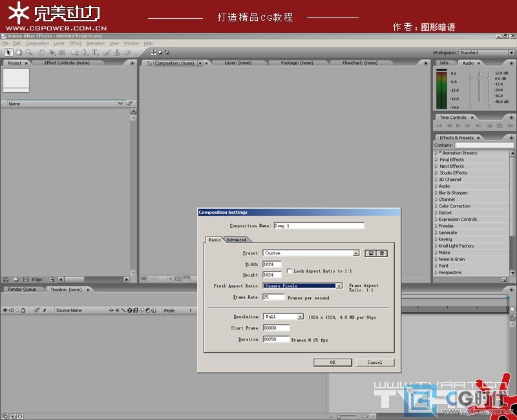Image resolution: width=517 pixels, height=420 pixels.
Task: Expand the Knoll Light Factory category
Action: [436, 246]
